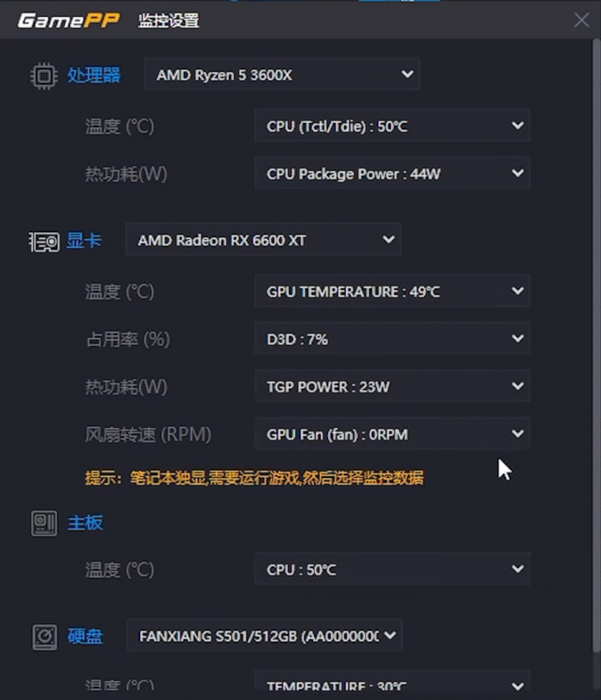Image resolution: width=601 pixels, height=700 pixels.
Task: Click the 温度 (℃) label under 主板
Action: 120,570
